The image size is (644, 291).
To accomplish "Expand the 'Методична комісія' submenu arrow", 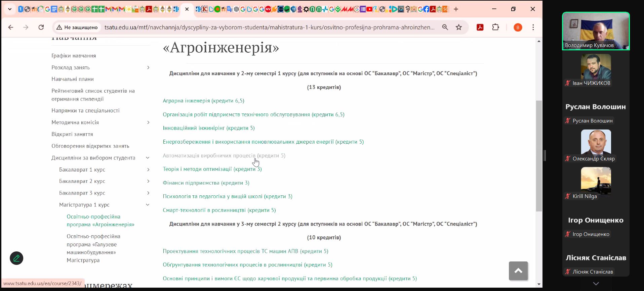I will (x=148, y=122).
